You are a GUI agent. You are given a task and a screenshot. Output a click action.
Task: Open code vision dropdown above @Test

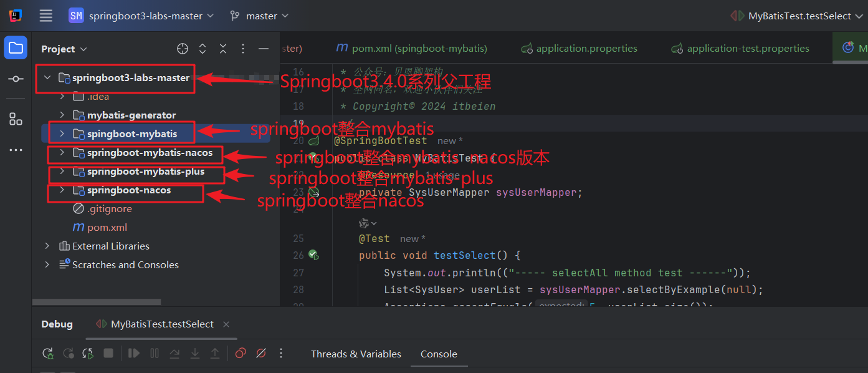tap(368, 223)
